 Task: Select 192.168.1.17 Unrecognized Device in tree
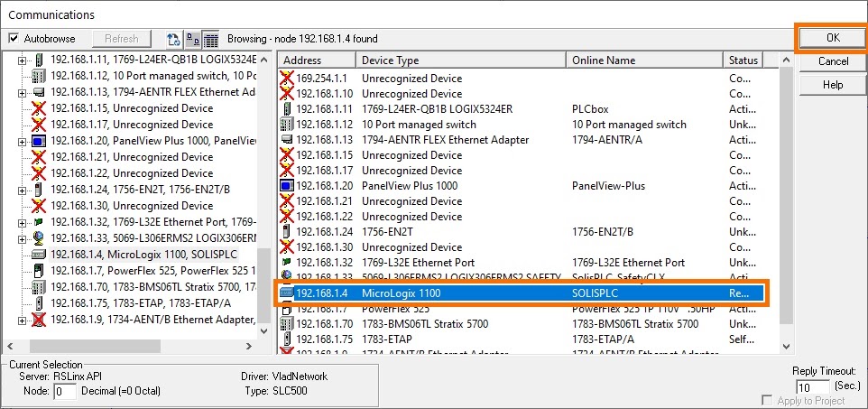tap(132, 125)
